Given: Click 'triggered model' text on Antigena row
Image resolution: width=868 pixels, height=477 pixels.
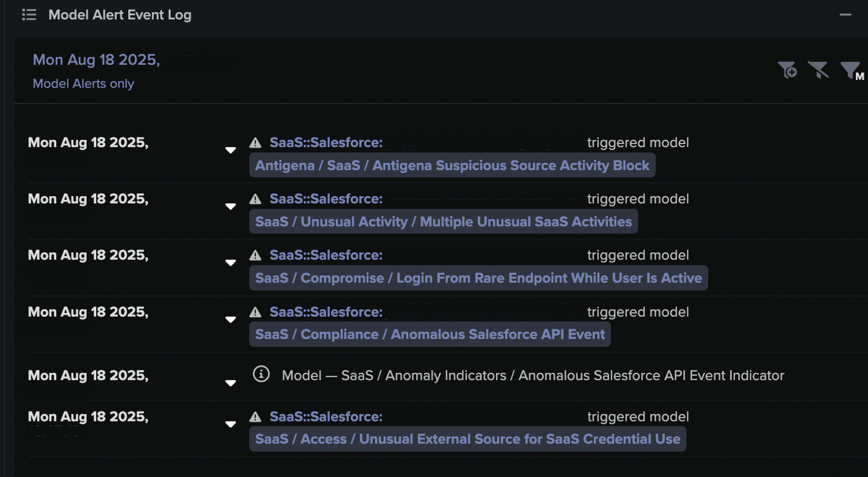Looking at the screenshot, I should tap(638, 142).
